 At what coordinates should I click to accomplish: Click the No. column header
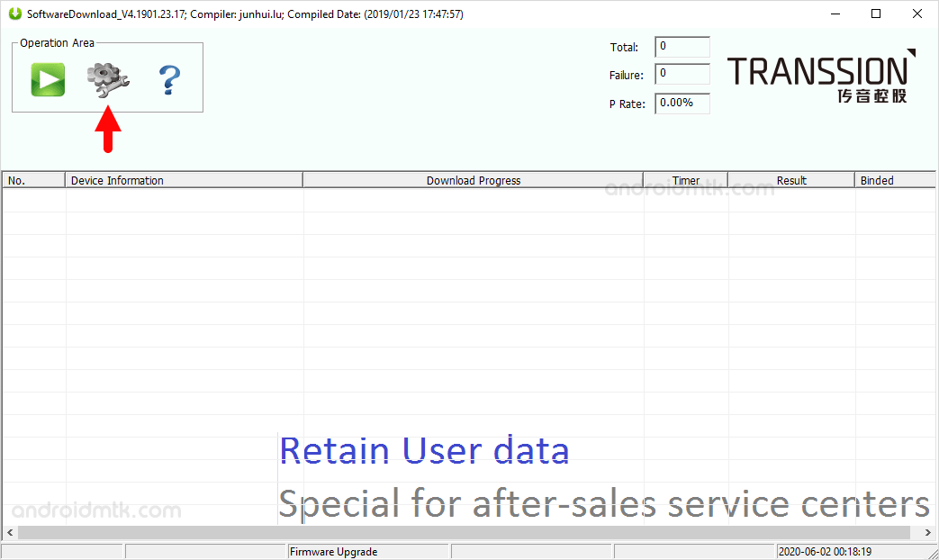pos(33,180)
